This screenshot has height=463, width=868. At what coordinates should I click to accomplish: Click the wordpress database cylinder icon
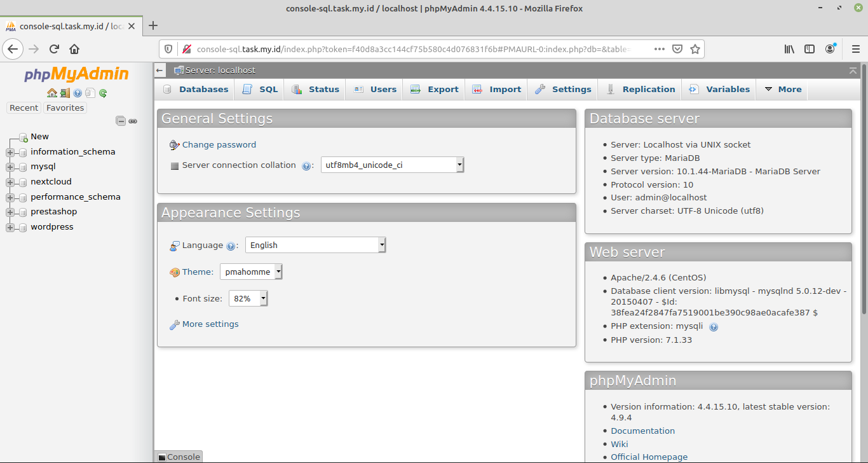tap(24, 227)
